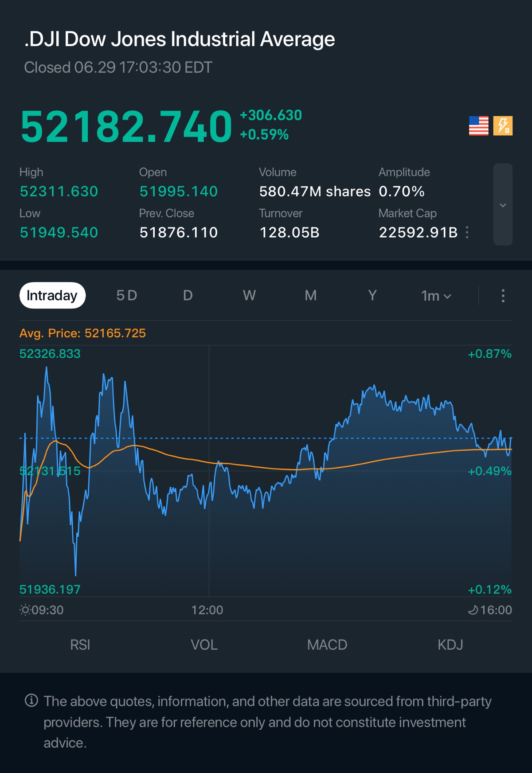The image size is (532, 773).
Task: Tap the .DJI Dow Jones Industrial Average title
Action: [x=180, y=39]
